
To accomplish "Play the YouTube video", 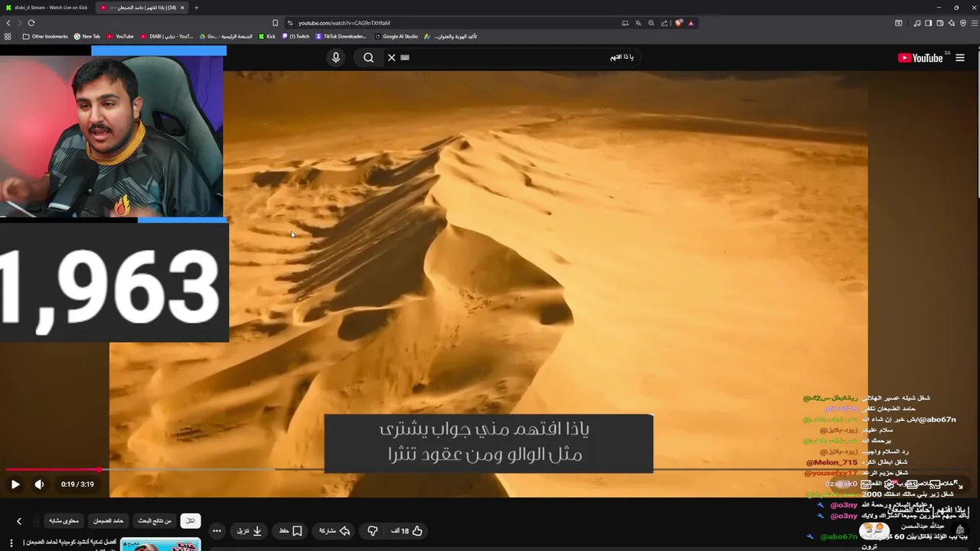I will [x=15, y=484].
